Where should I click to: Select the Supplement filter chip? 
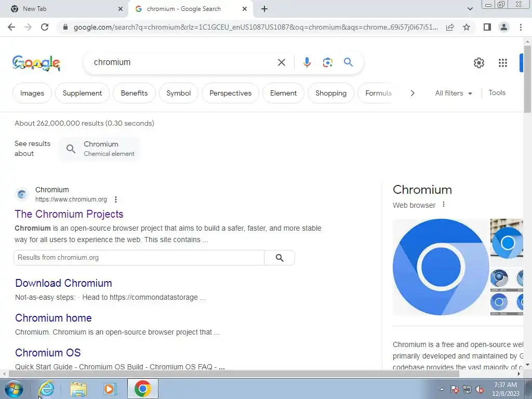pyautogui.click(x=82, y=93)
